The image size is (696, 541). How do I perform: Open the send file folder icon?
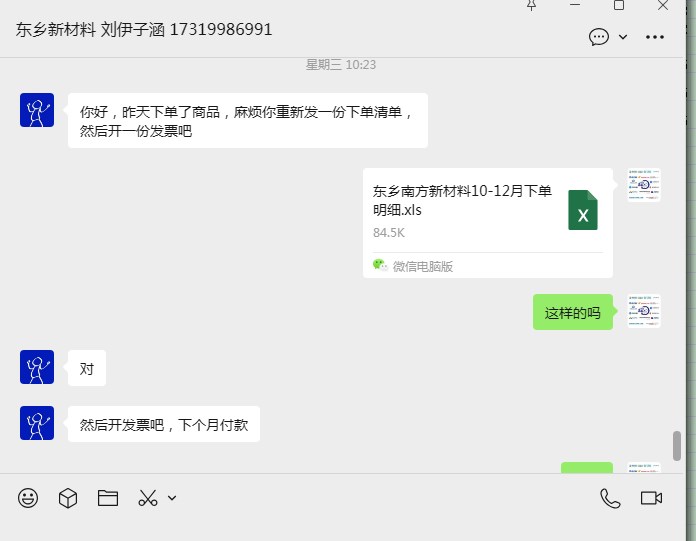point(108,498)
